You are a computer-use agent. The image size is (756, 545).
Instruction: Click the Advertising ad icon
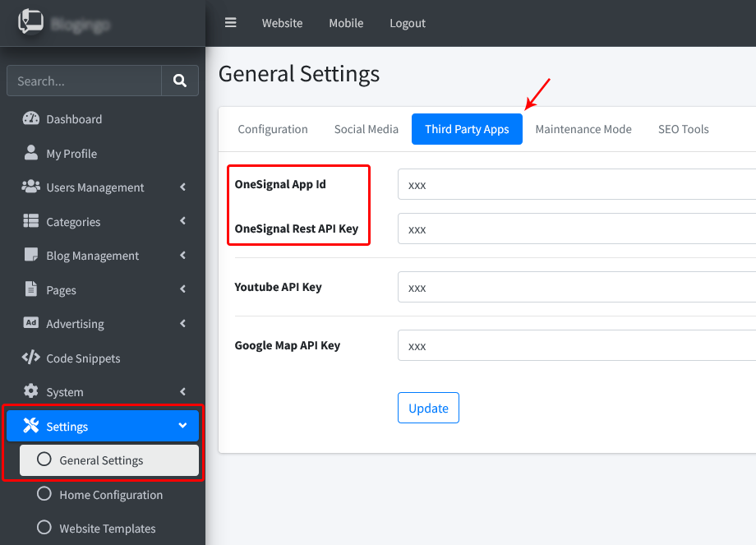31,323
